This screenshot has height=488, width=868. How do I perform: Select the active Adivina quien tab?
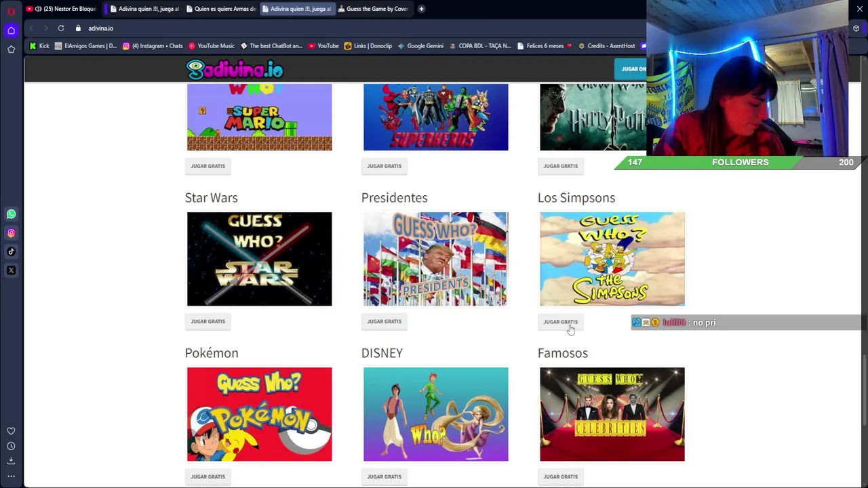(x=296, y=9)
